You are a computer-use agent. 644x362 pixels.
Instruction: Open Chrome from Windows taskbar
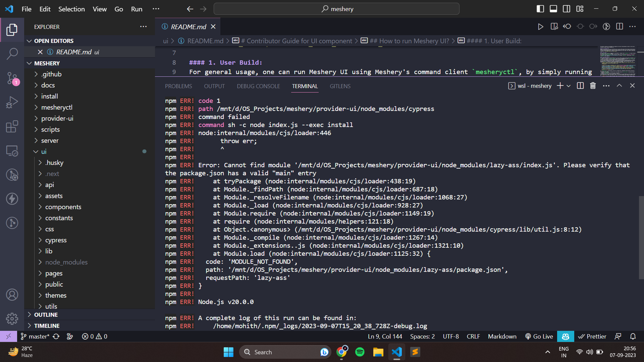coord(341,352)
